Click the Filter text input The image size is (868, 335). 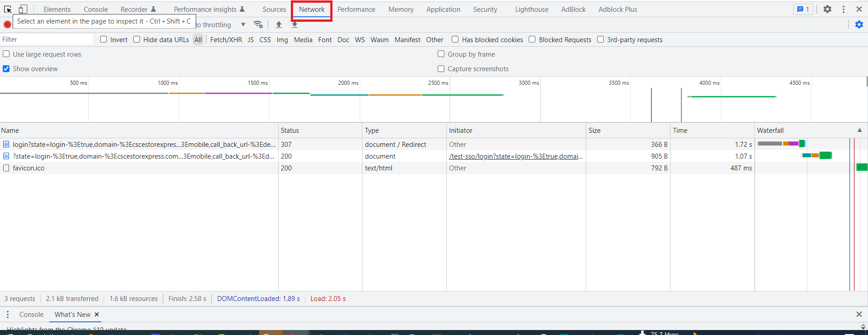pos(47,39)
